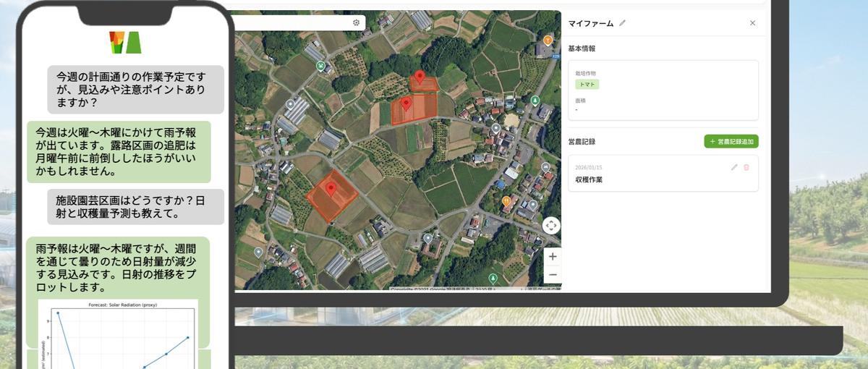Click orange marker near map's top-right corner
The width and height of the screenshot is (868, 369).
click(x=548, y=41)
